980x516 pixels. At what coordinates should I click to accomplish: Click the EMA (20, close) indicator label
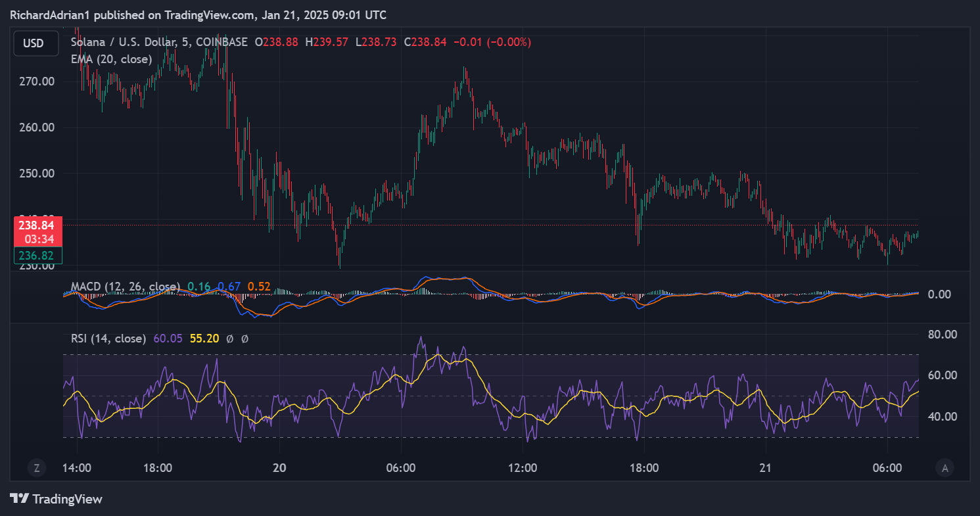(111, 59)
